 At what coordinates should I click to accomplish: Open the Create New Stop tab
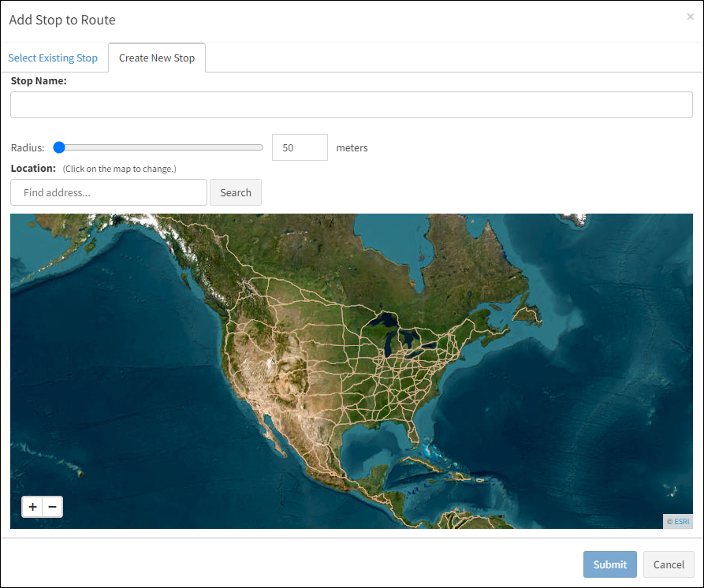coord(157,58)
